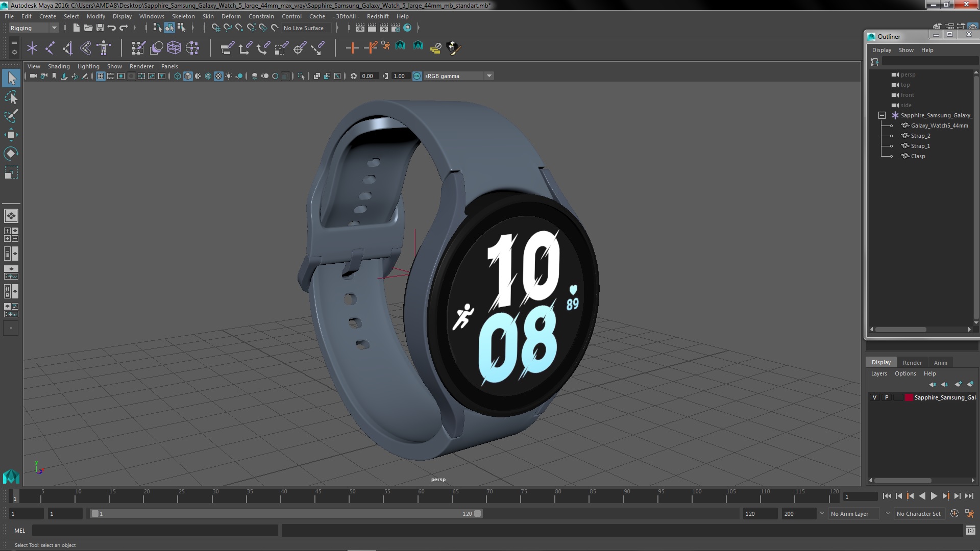The image size is (980, 551).
Task: Toggle film gate in the viewport toolbar
Action: pos(111,76)
